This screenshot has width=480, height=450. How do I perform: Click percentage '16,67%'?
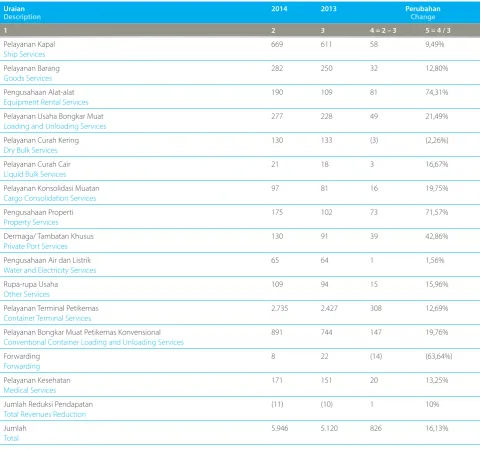point(437,164)
